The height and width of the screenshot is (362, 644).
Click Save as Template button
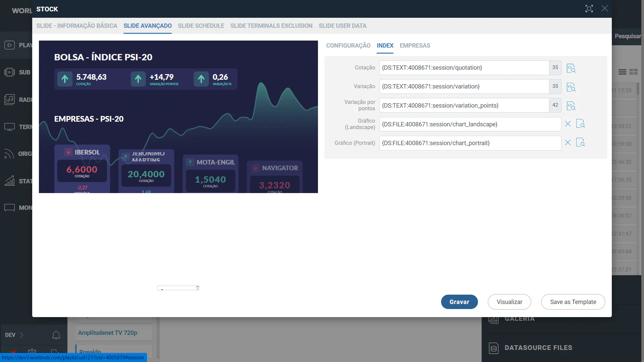[573, 302]
